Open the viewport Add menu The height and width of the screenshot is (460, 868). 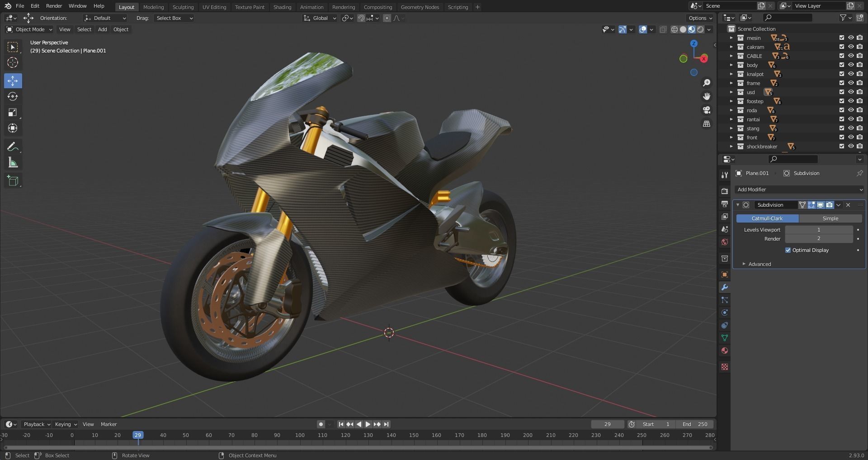click(103, 29)
